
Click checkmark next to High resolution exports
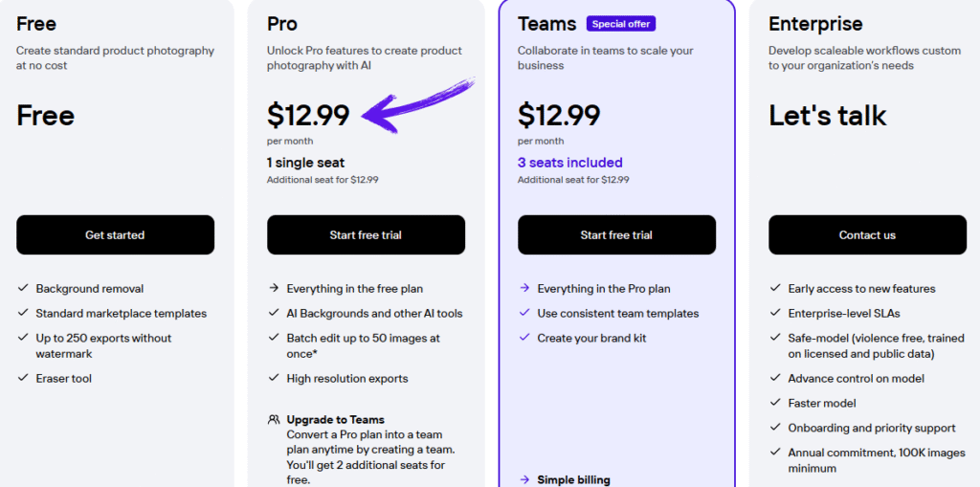(x=274, y=378)
